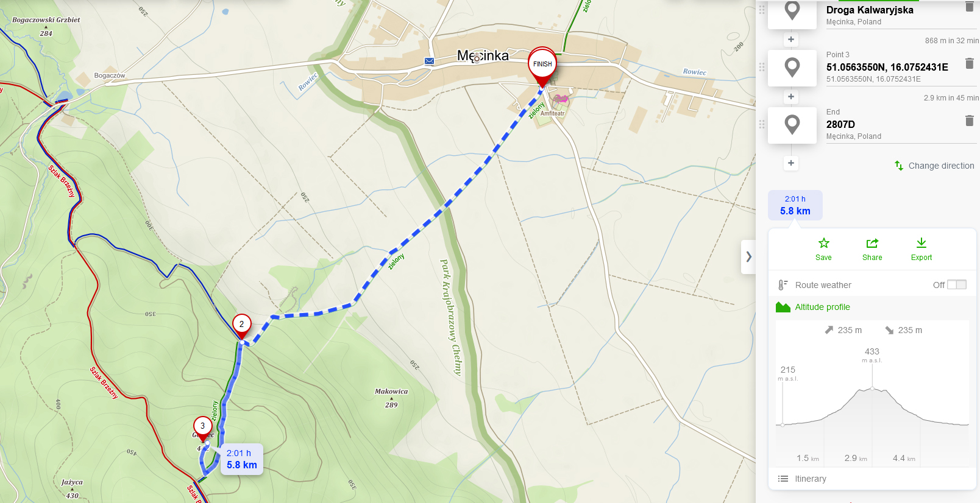Click the 433 m peak on altitude chart
This screenshot has height=503, width=980.
(872, 388)
